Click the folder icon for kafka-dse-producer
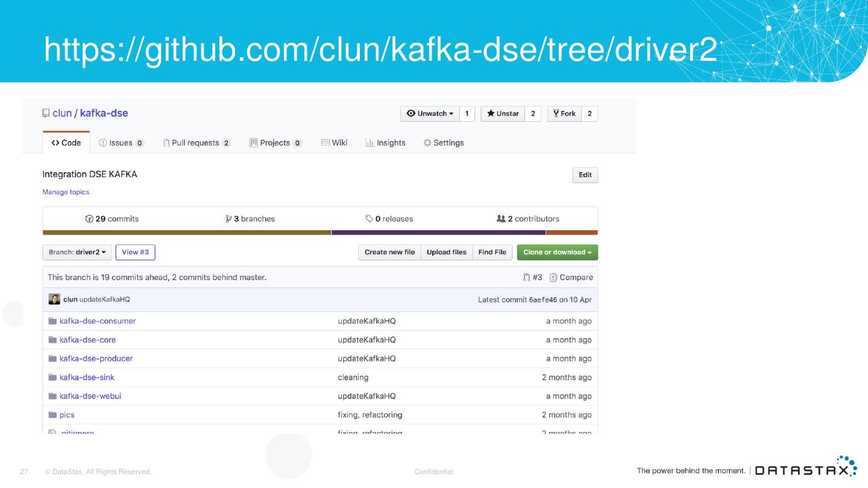 click(x=52, y=358)
